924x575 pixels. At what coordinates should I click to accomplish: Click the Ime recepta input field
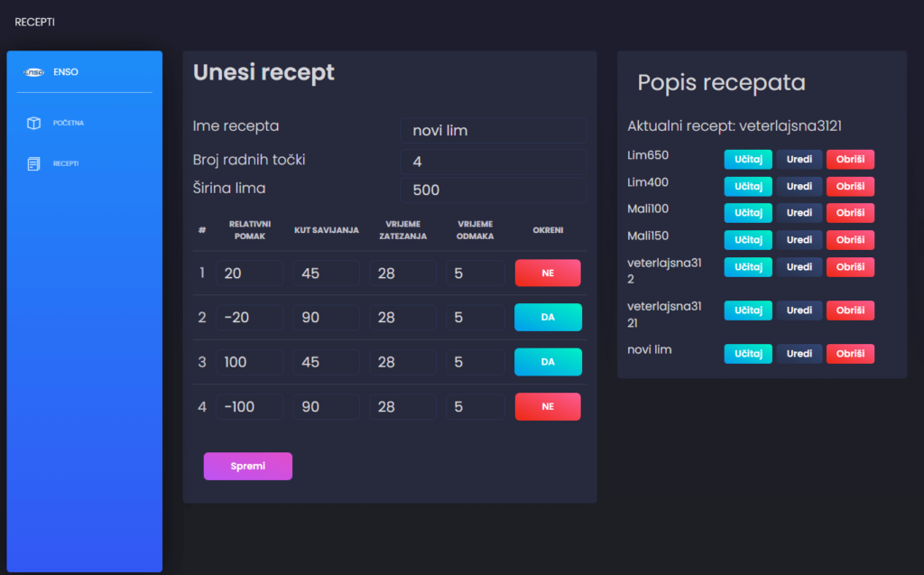click(x=493, y=130)
